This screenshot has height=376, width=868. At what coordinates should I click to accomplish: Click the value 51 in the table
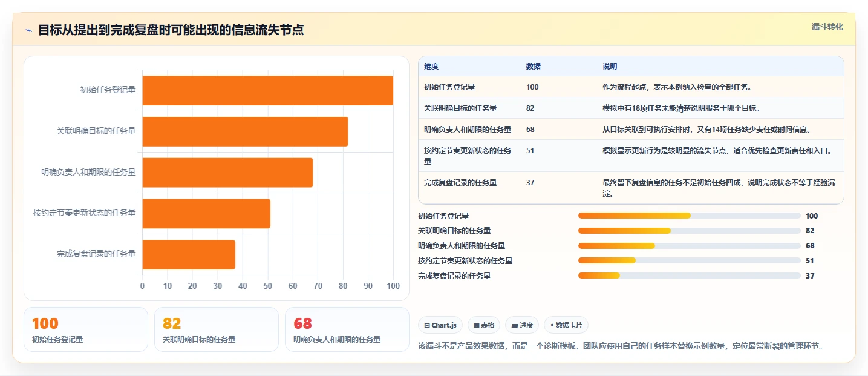pyautogui.click(x=530, y=151)
